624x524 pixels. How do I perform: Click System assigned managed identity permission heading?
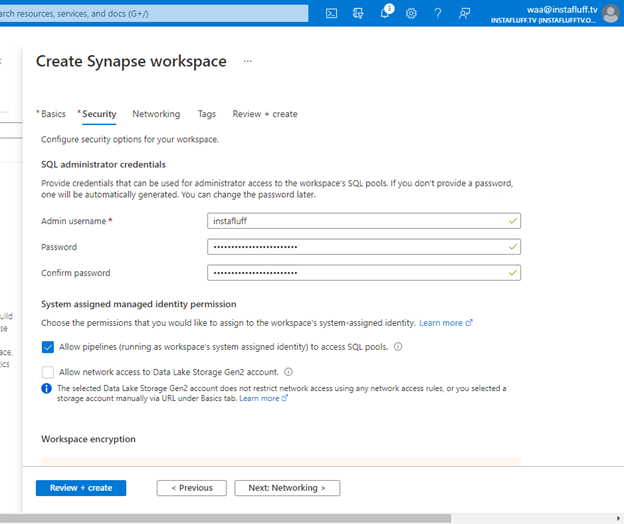[138, 304]
